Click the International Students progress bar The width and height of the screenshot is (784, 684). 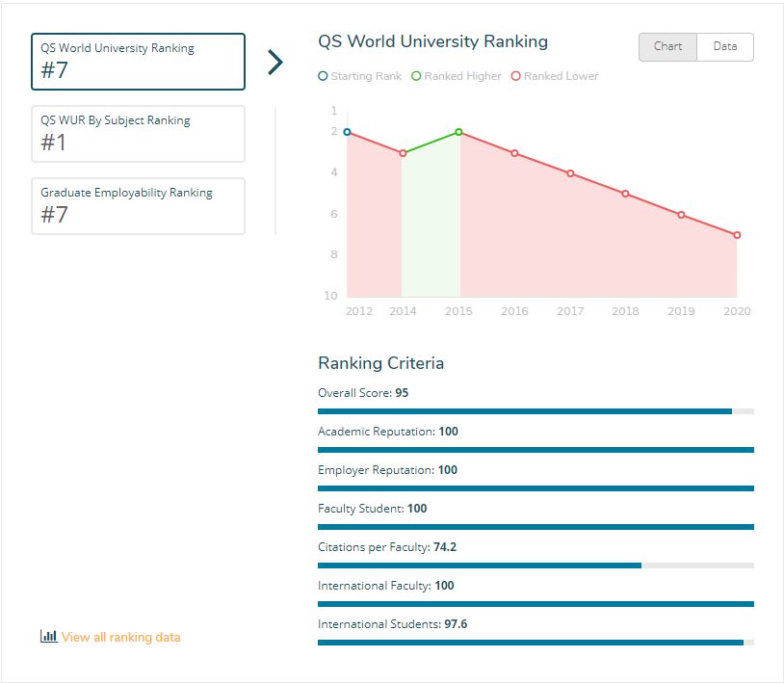pos(536,643)
